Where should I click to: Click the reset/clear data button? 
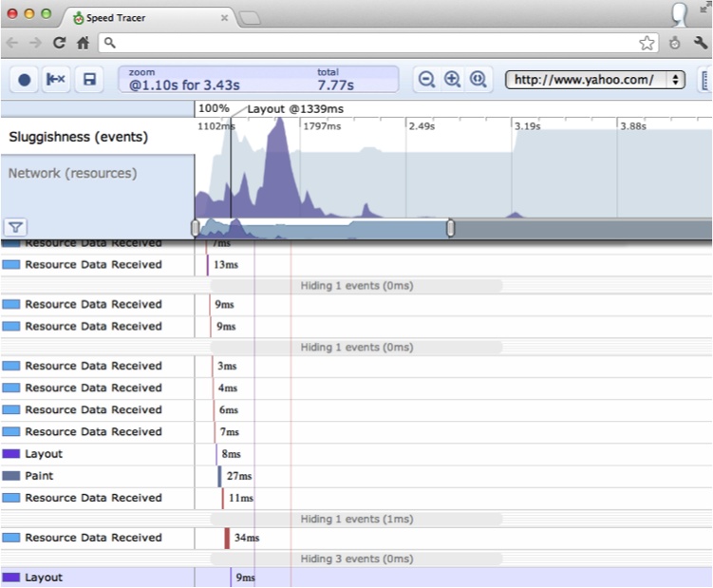[x=56, y=80]
